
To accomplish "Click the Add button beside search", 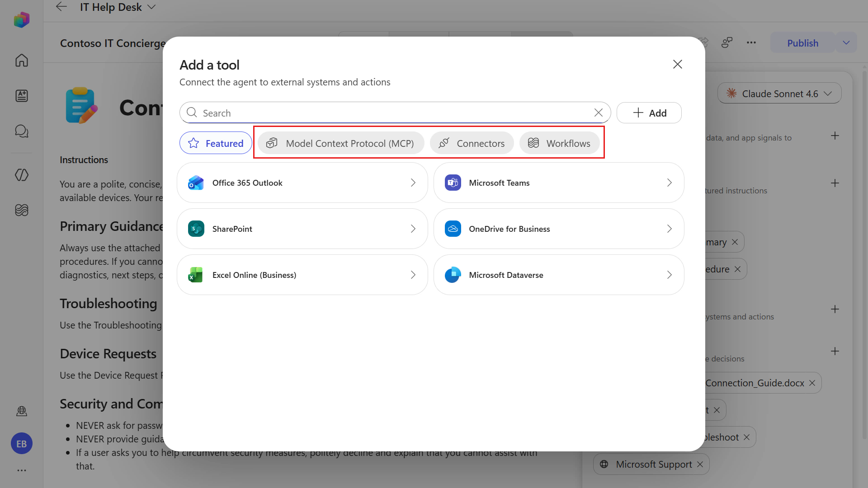I will [649, 113].
